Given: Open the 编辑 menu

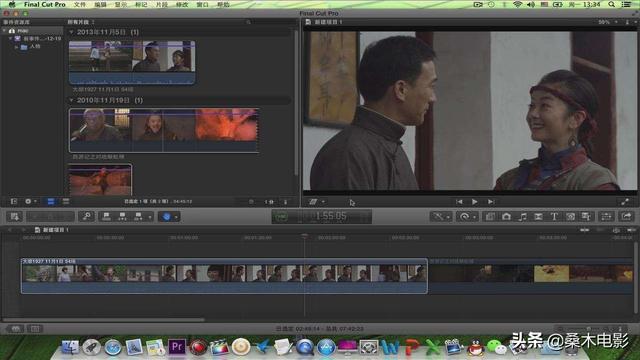Looking at the screenshot, I should [x=100, y=4].
